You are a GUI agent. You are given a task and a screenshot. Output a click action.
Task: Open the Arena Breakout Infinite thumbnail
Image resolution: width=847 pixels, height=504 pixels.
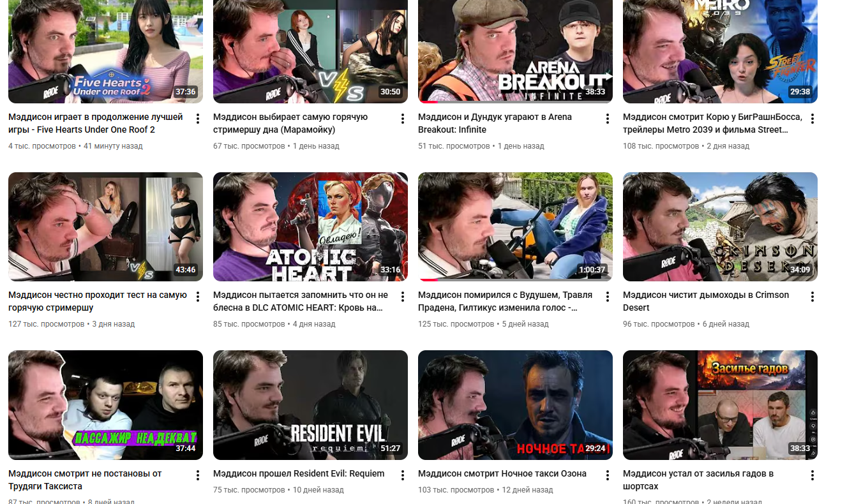coord(515,51)
